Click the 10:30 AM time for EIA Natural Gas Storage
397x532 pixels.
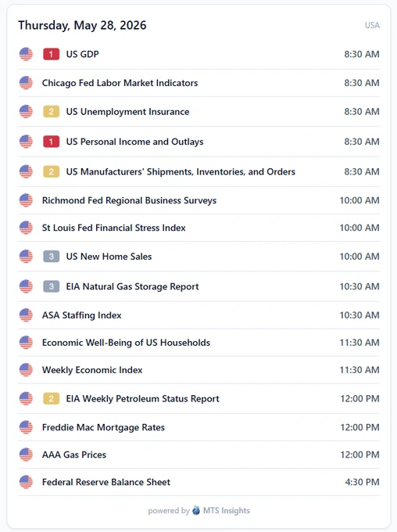[359, 286]
